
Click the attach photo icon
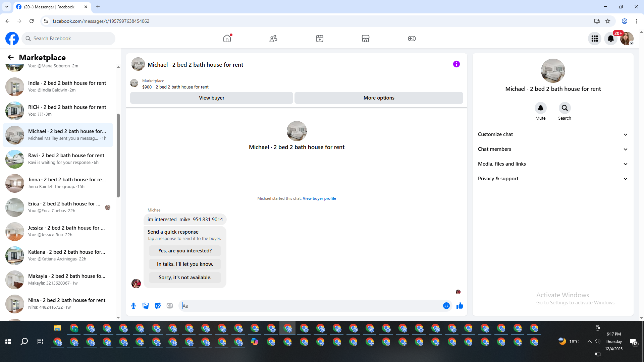tap(146, 306)
